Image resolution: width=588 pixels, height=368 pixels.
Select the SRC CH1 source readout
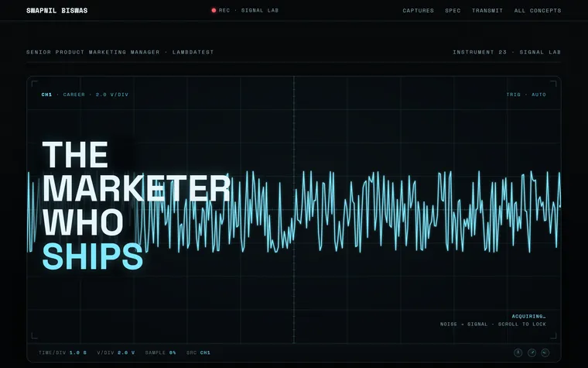coord(198,353)
